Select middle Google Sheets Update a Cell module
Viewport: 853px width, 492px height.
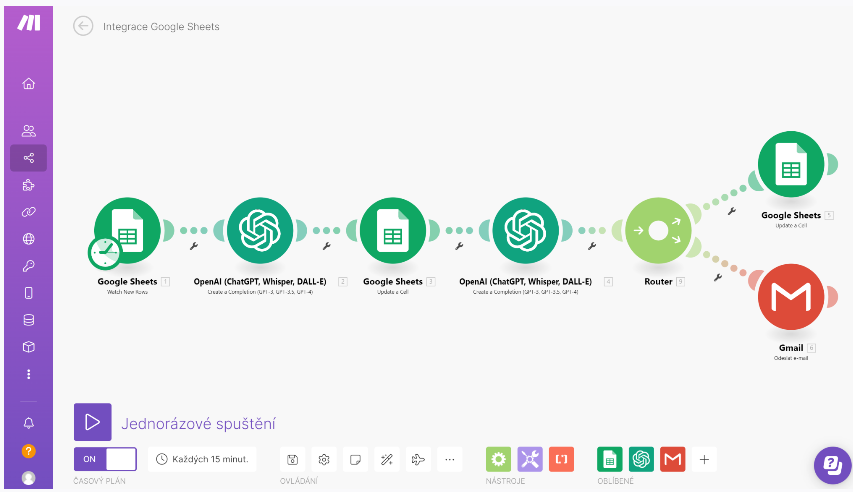point(393,230)
